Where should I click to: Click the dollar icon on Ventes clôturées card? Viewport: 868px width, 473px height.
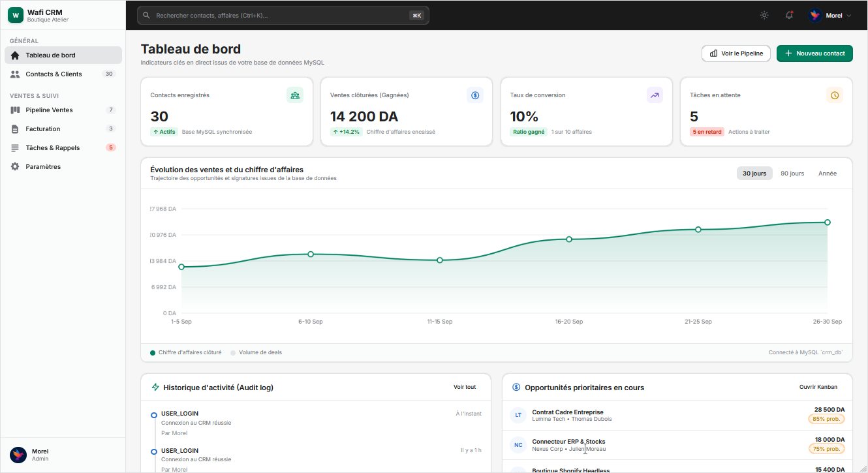[475, 95]
